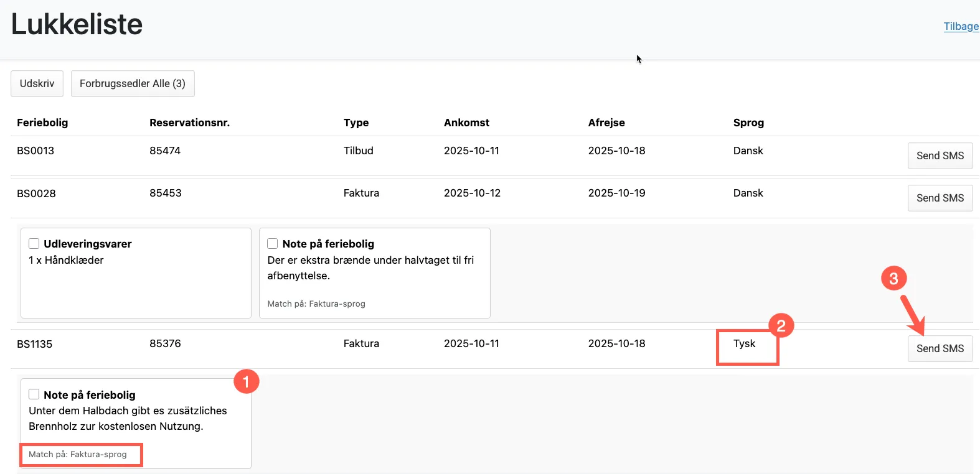Check the Udleveringsvarer checkbox

pos(34,244)
